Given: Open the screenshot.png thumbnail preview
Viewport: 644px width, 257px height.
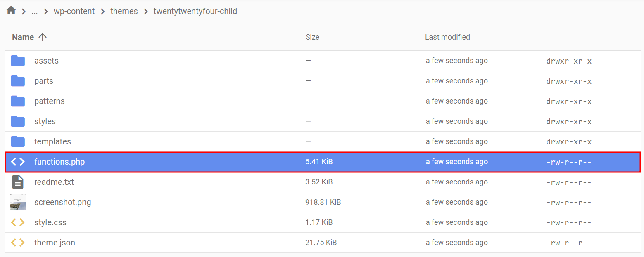Looking at the screenshot, I should click(x=18, y=202).
